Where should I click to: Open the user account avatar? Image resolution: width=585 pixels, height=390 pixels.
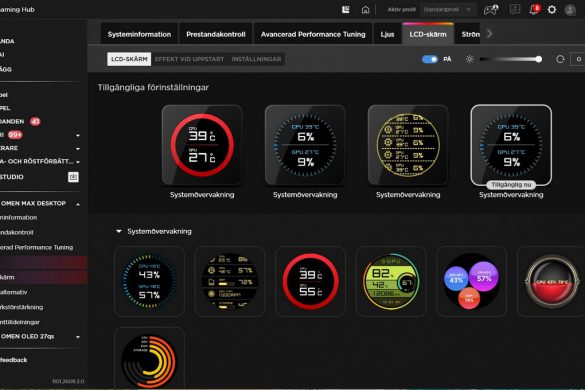570,10
